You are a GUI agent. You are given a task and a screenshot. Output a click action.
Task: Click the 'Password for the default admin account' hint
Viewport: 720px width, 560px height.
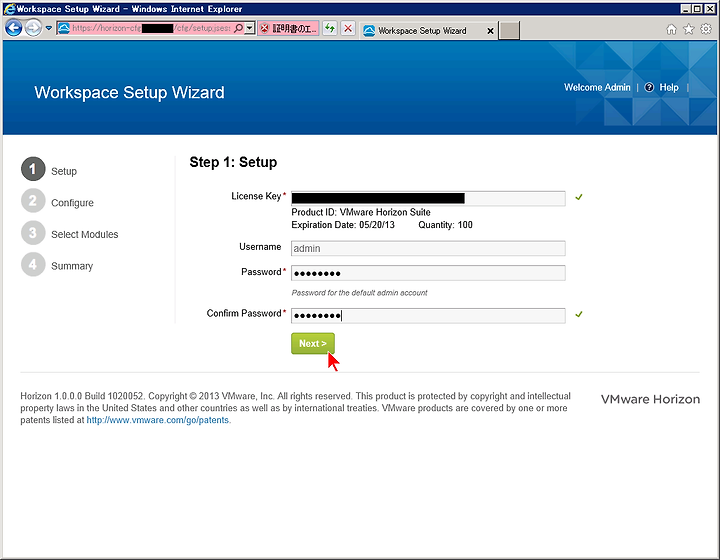point(360,293)
